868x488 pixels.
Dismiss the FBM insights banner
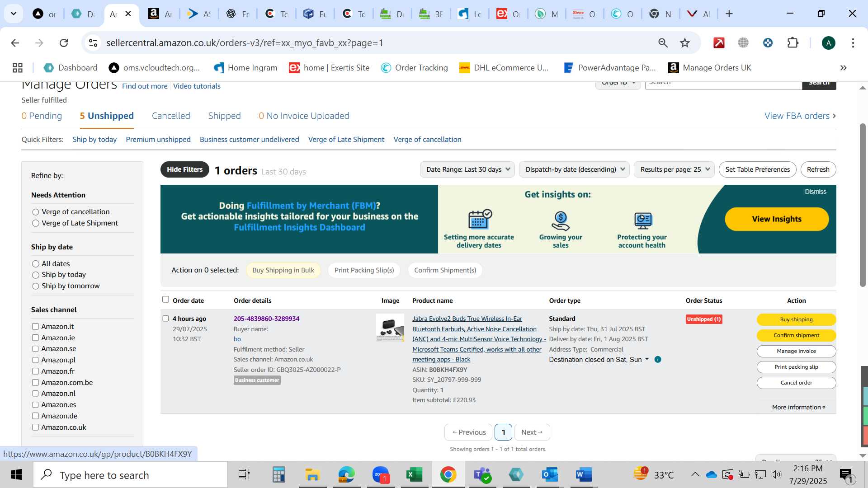click(x=815, y=192)
